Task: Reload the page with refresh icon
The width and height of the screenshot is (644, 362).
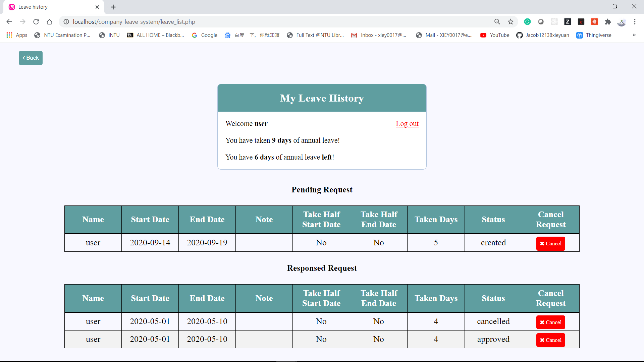Action: [36, 22]
